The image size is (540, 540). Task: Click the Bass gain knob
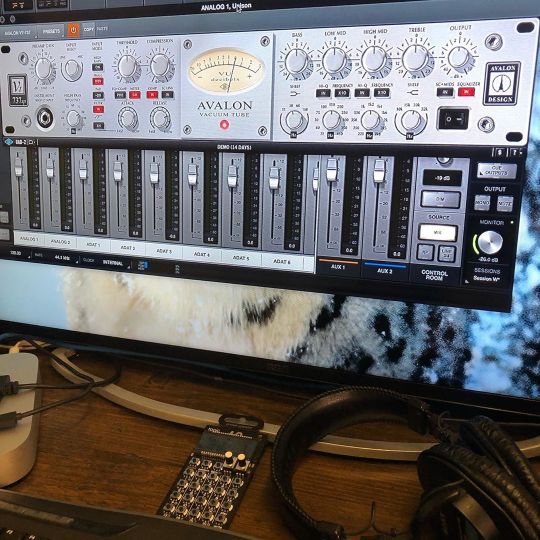(x=296, y=61)
